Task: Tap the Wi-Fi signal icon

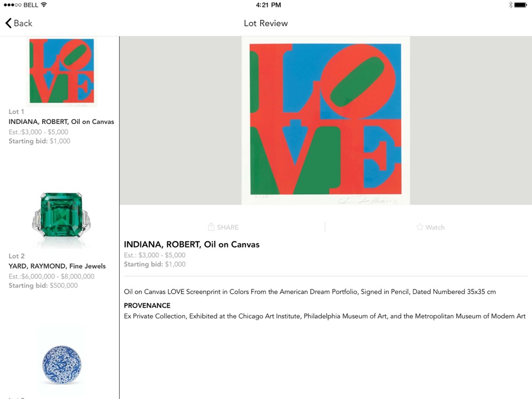Action: point(44,5)
